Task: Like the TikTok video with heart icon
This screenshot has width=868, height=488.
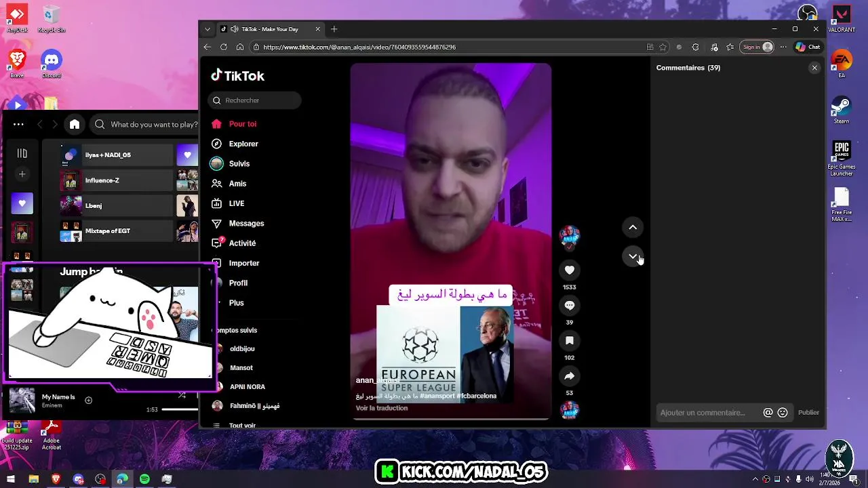Action: pyautogui.click(x=570, y=270)
